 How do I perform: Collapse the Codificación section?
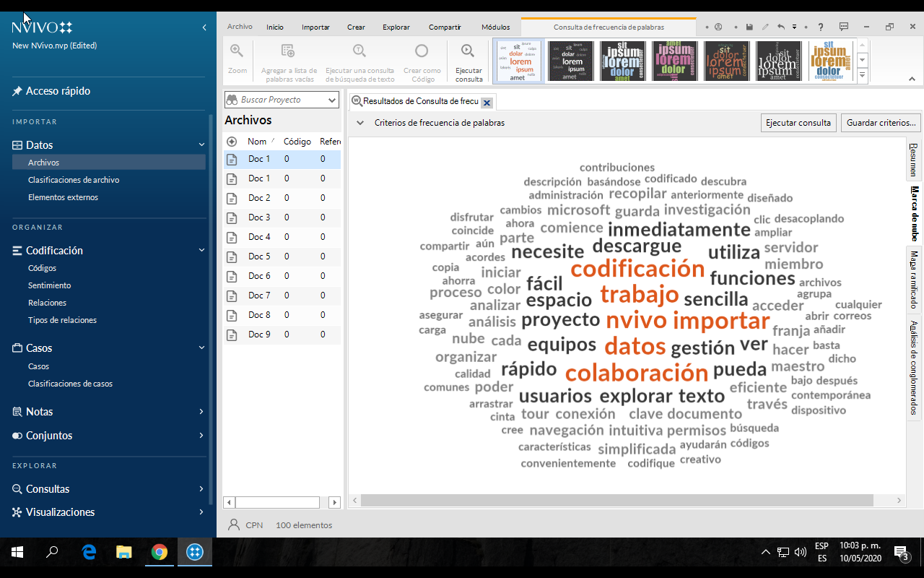(202, 250)
